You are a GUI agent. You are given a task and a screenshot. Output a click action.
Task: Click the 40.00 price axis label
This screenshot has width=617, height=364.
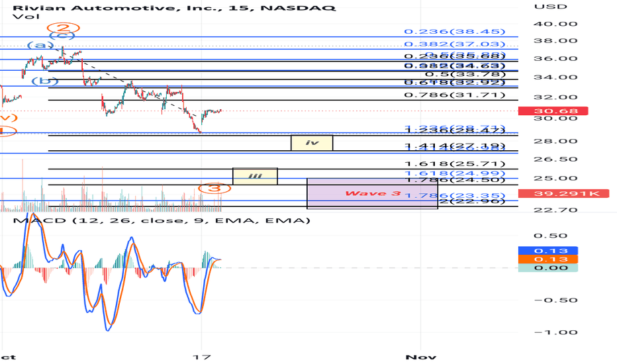(x=555, y=24)
